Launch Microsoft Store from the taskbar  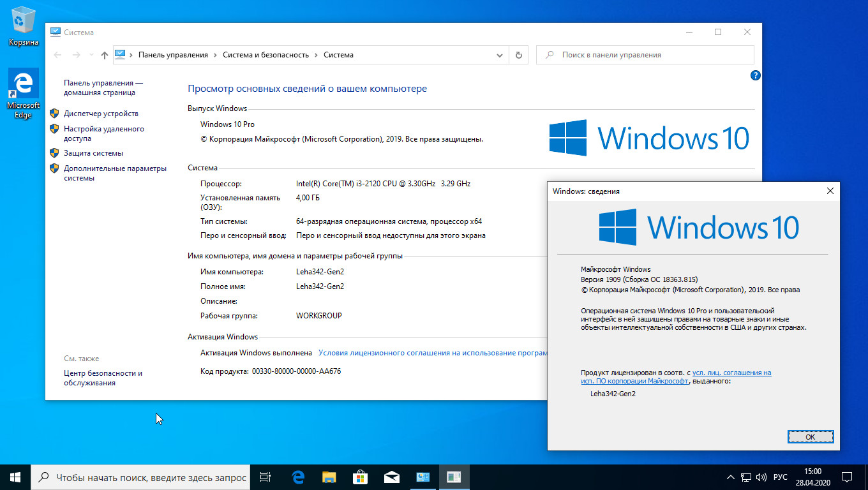[x=360, y=477]
